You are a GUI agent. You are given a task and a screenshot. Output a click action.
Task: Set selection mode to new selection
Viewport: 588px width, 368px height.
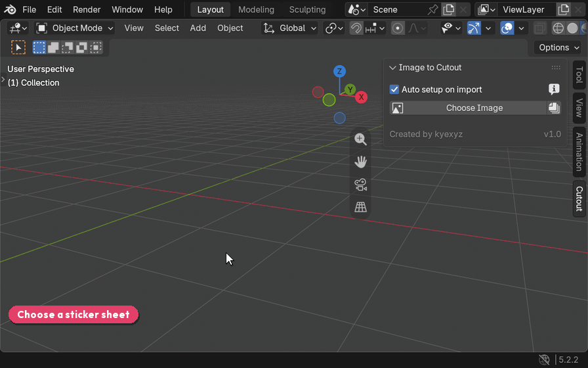click(39, 48)
